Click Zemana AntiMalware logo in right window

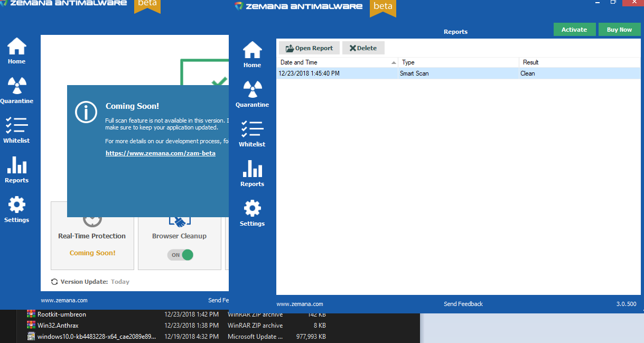[x=298, y=6]
